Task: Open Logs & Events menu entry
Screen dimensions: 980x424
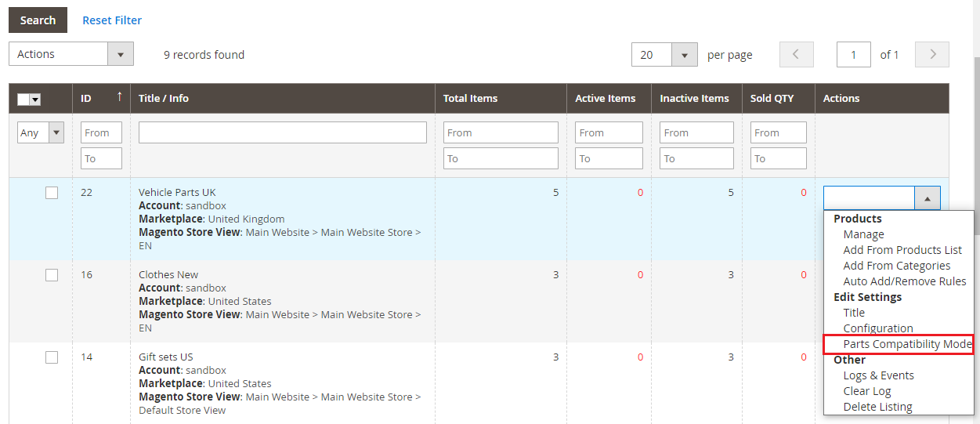Action: click(x=878, y=375)
